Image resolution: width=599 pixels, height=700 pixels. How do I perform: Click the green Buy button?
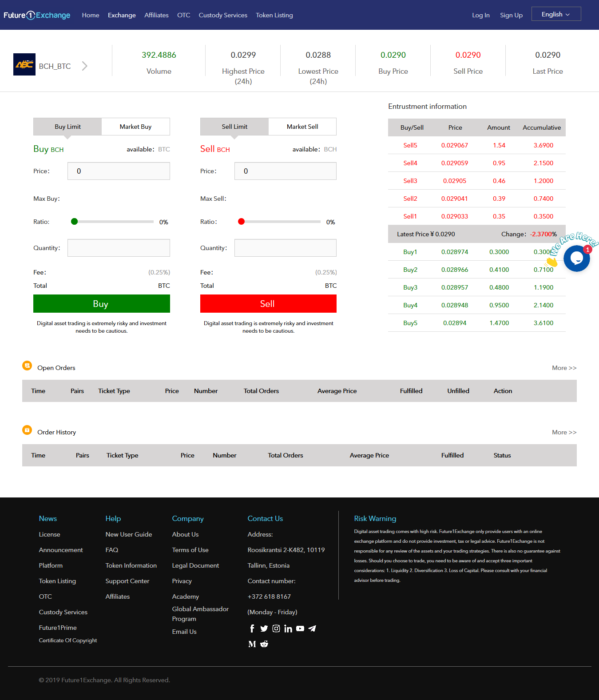point(102,304)
